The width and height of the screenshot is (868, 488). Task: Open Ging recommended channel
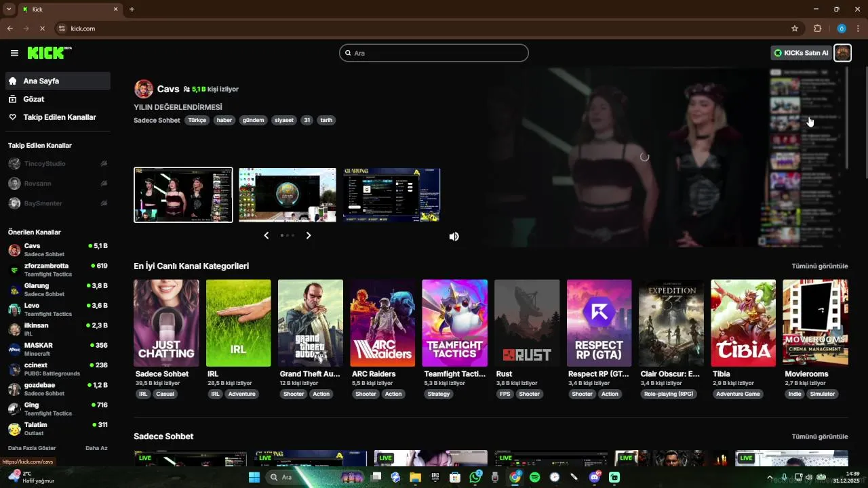[58, 409]
